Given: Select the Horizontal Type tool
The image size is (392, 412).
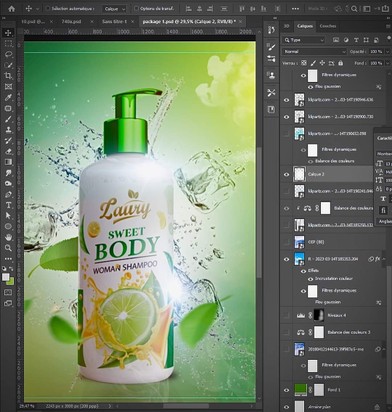Looking at the screenshot, I should 8,205.
